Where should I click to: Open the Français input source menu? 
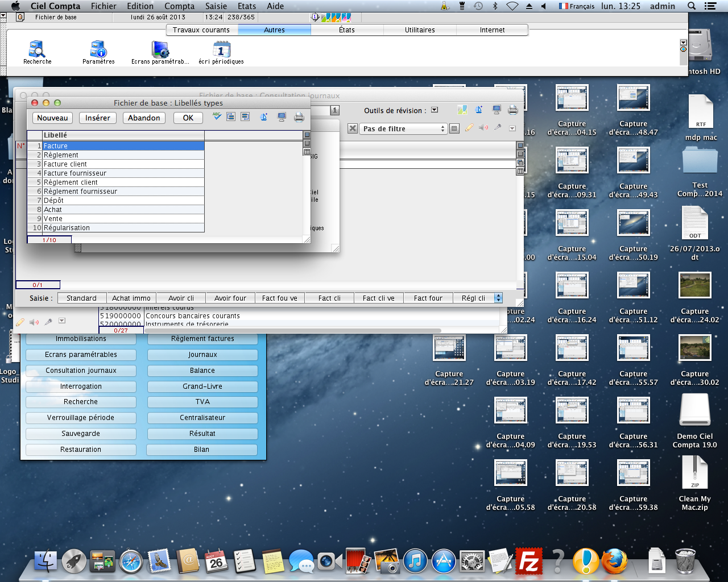[577, 6]
